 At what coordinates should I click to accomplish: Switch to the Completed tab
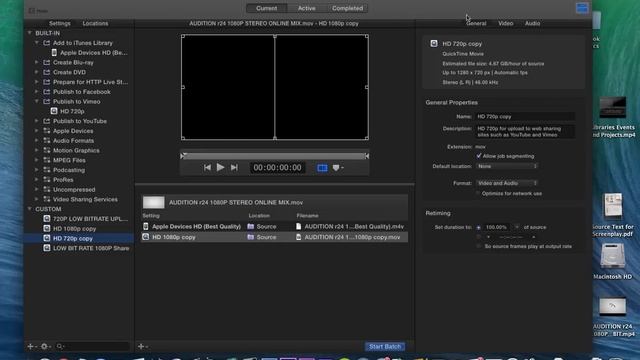pos(347,8)
